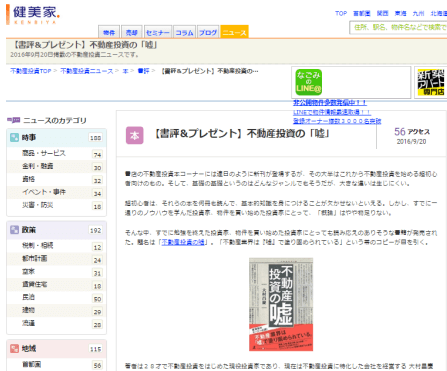The height and width of the screenshot is (371, 447).
Task: Open the 新築アパート専門店 yellow banner
Action: coord(431,82)
